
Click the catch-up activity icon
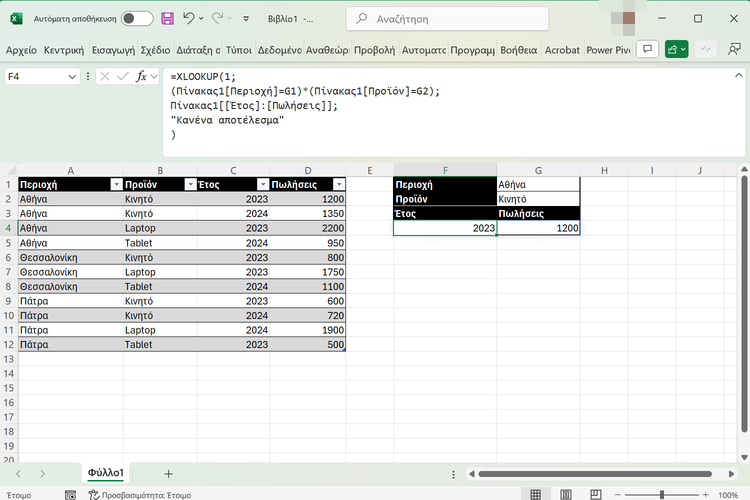point(706,49)
